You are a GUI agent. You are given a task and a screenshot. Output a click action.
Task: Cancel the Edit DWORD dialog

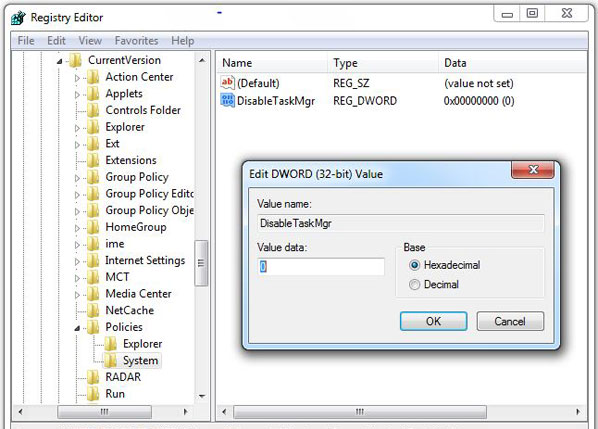pos(510,321)
